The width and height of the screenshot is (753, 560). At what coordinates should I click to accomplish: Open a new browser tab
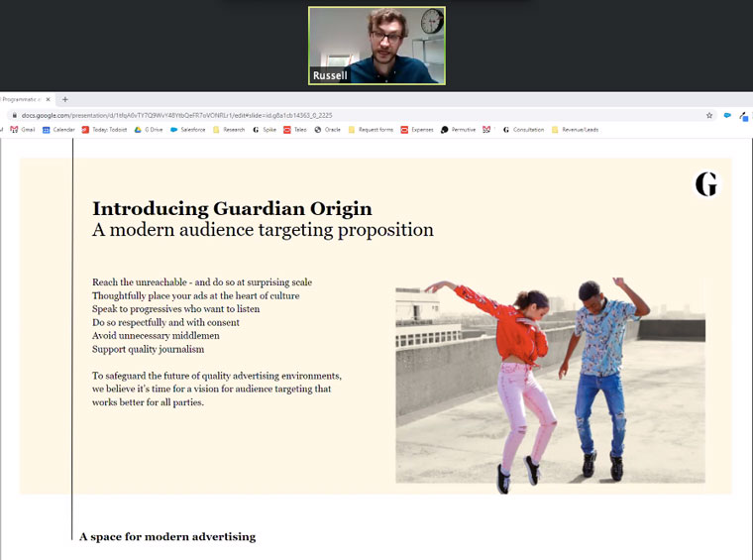65,99
